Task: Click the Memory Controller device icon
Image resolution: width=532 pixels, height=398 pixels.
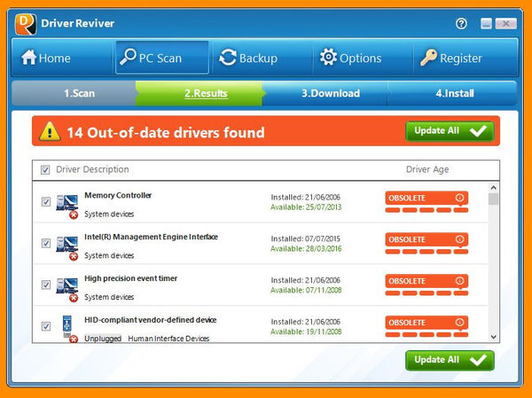Action: (67, 206)
